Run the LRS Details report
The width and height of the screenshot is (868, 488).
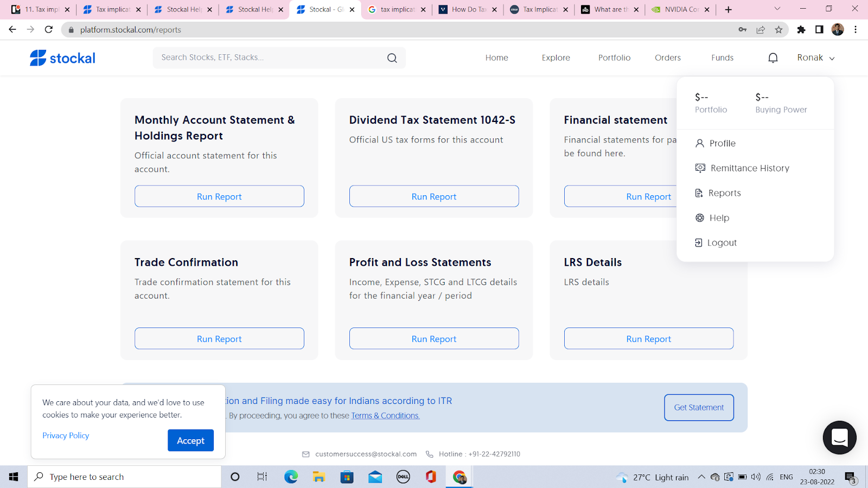(x=649, y=338)
